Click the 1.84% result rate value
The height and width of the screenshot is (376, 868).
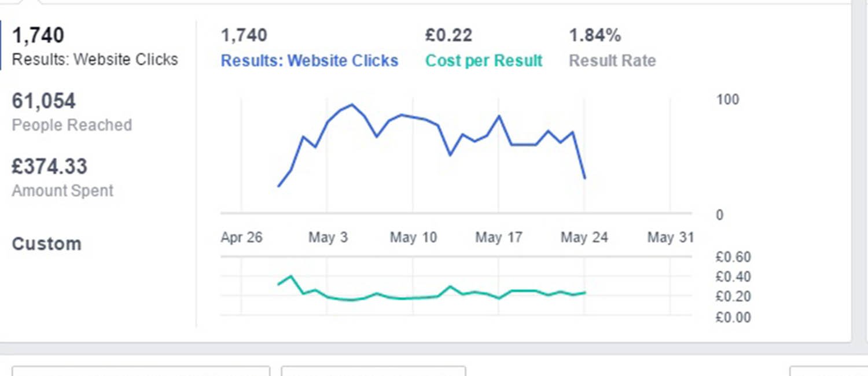(x=595, y=36)
